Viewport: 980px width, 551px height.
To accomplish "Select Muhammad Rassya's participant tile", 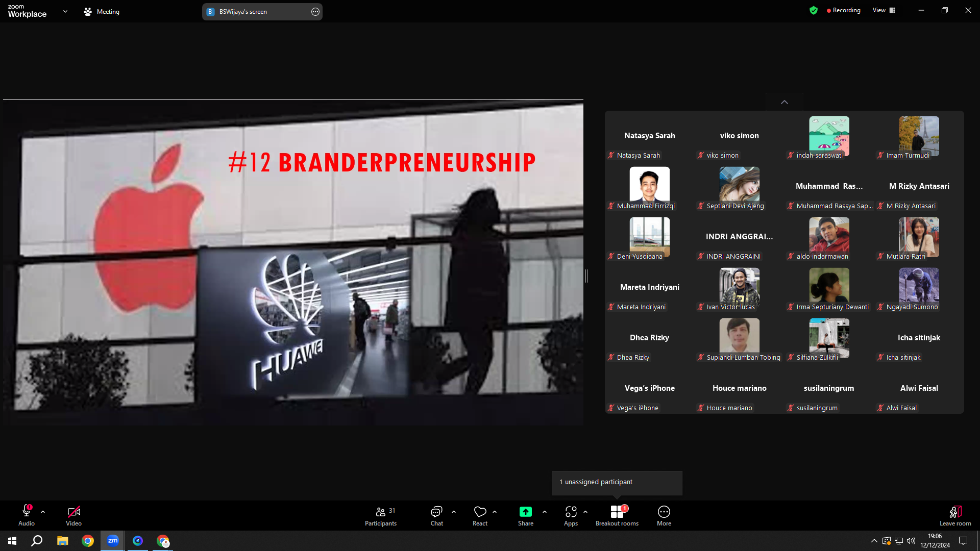I will tap(829, 186).
